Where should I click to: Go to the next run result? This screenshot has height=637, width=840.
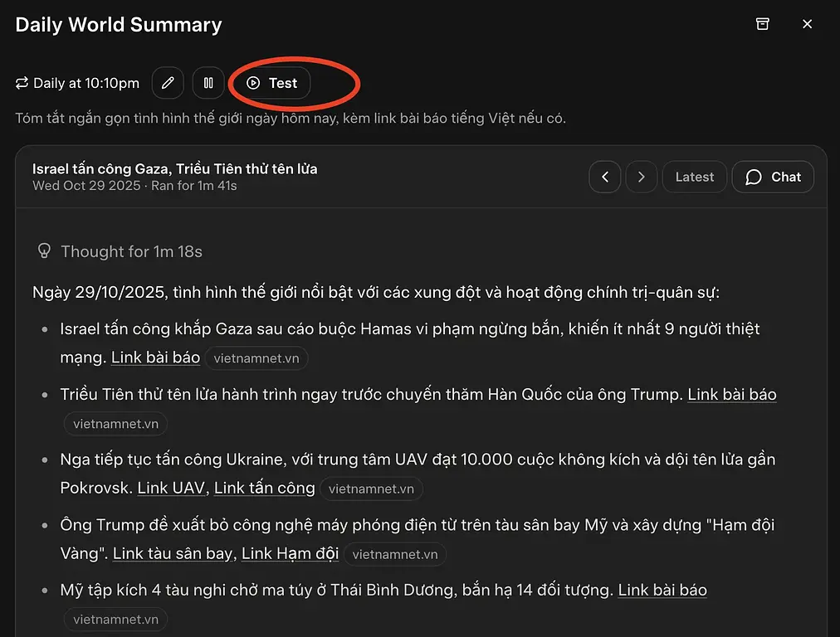pos(641,177)
